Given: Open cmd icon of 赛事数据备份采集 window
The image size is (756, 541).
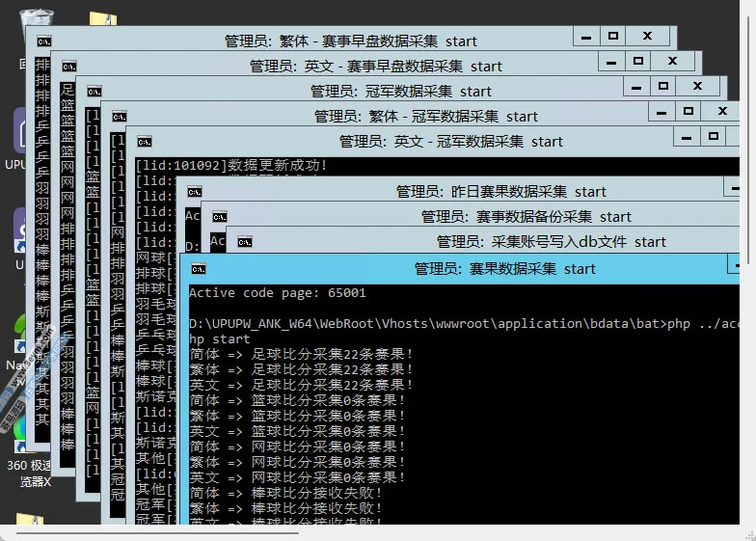Looking at the screenshot, I should click(220, 217).
